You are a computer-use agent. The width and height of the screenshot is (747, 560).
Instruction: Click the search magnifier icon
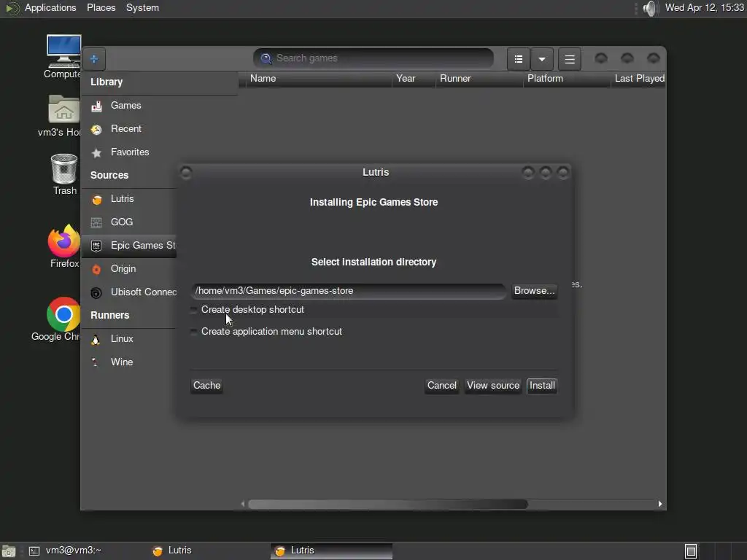pyautogui.click(x=266, y=58)
